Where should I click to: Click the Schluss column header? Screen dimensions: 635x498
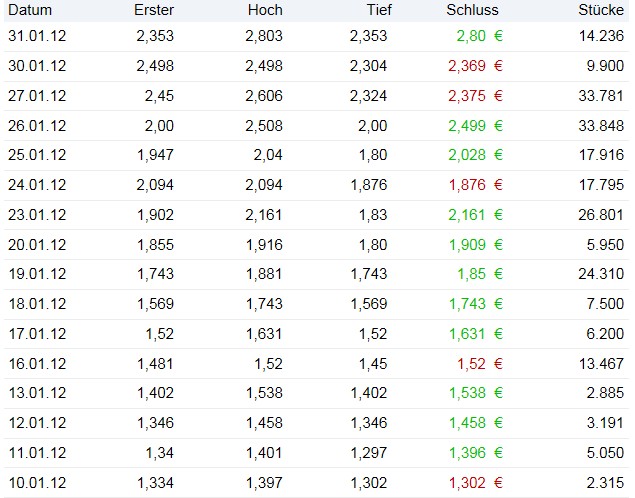pyautogui.click(x=473, y=10)
